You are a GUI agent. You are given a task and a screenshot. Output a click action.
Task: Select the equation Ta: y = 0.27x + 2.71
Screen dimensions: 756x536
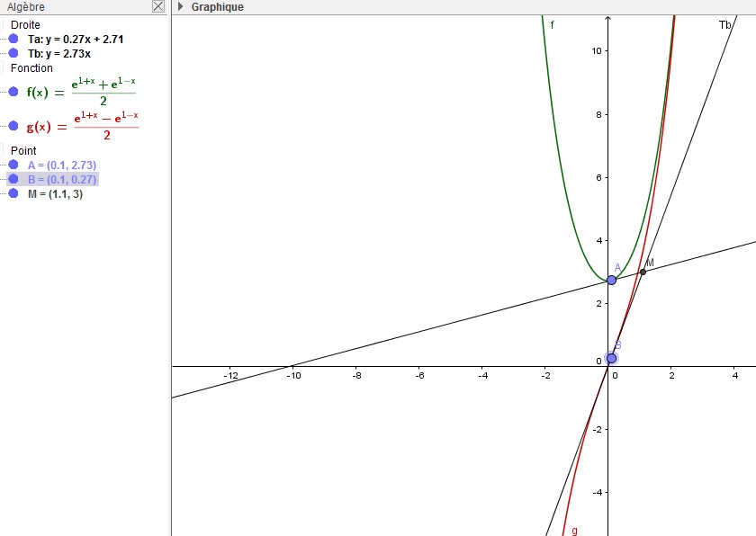[x=75, y=39]
